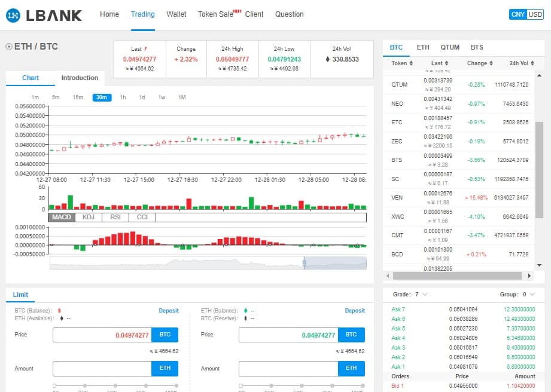The height and width of the screenshot is (392, 551).
Task: Open the Question page
Action: 289,14
